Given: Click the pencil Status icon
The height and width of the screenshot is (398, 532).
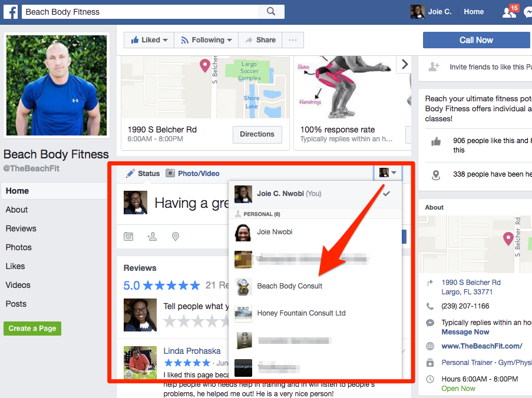Looking at the screenshot, I should tap(130, 174).
